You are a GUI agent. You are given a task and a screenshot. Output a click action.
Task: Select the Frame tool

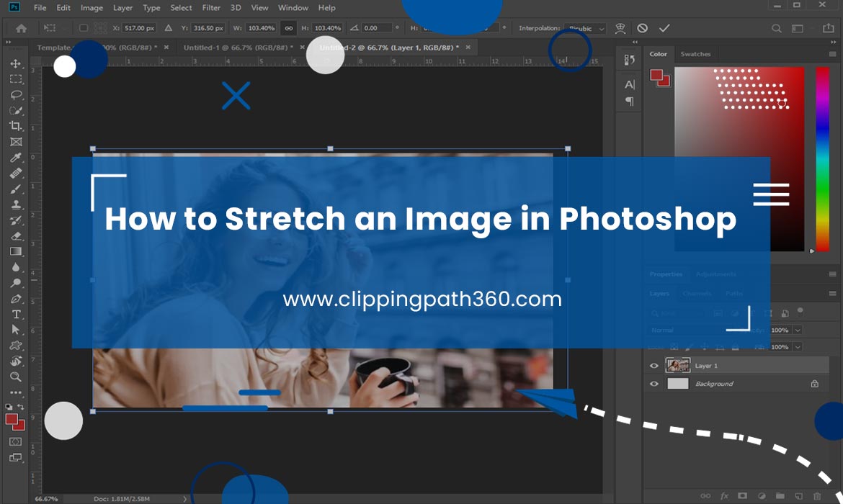point(16,142)
